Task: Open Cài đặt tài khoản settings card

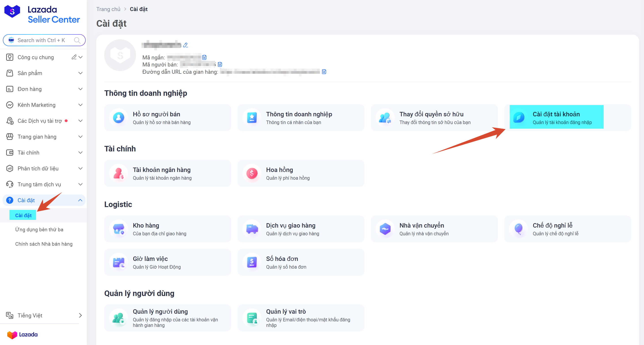Action: [x=567, y=117]
